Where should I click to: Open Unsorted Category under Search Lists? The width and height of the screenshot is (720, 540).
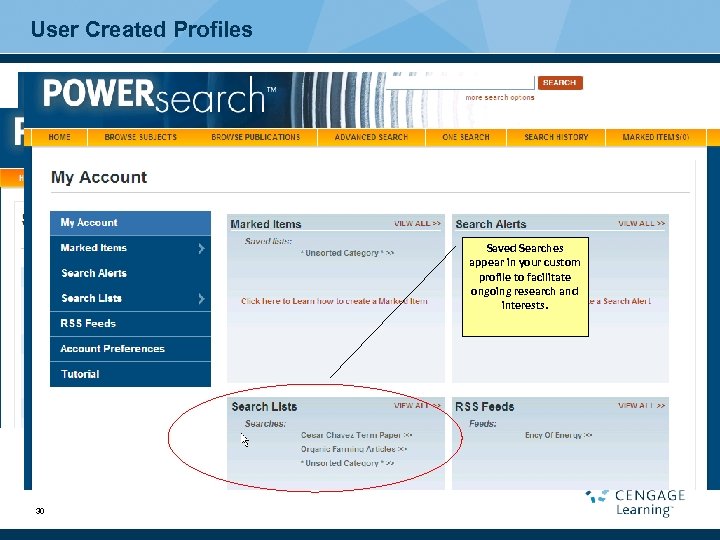coord(348,463)
